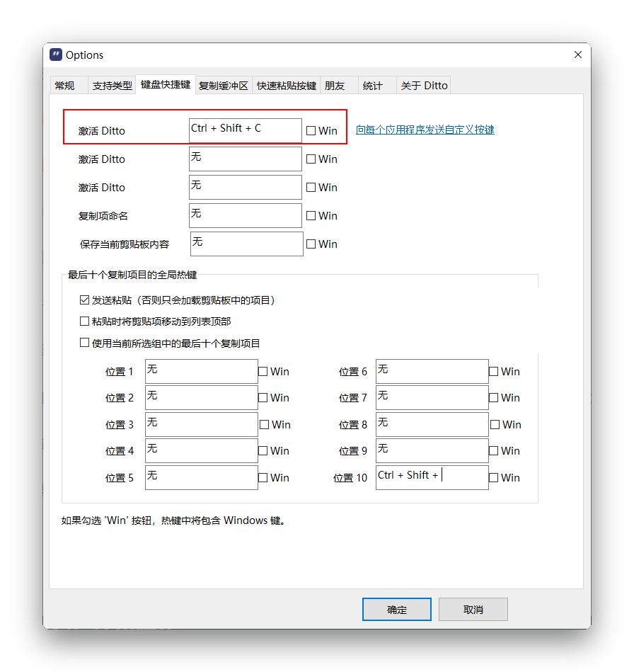Cancel changes with 取消 button
This screenshot has width=634, height=672.
click(473, 610)
